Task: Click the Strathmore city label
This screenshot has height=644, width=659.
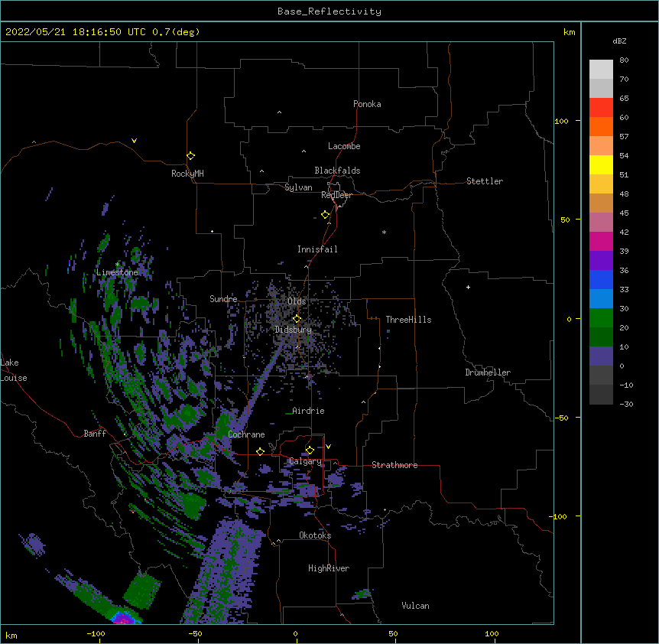Action: (394, 465)
